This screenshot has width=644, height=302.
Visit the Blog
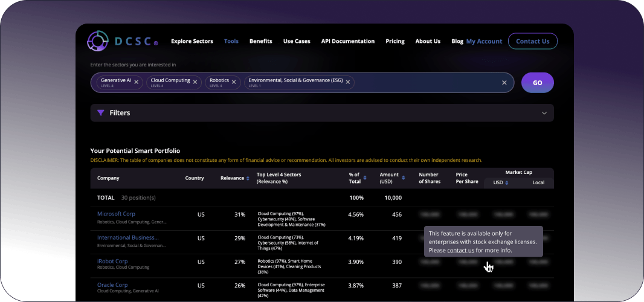coord(457,41)
